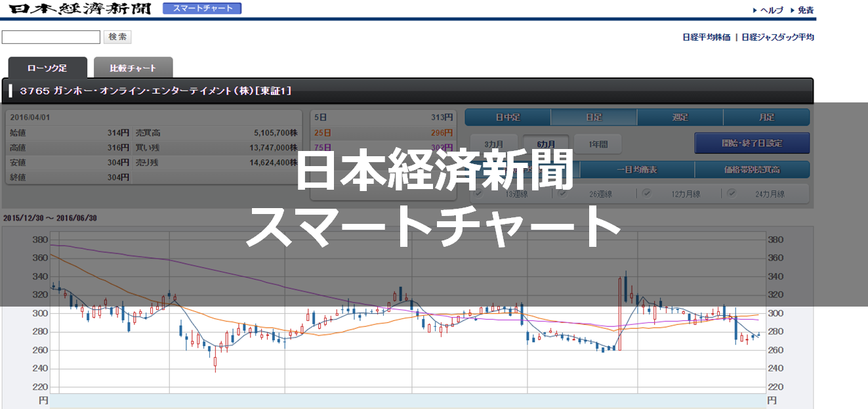This screenshot has height=409, width=868.
Task: Select the 日足 chart mode
Action: pos(592,117)
